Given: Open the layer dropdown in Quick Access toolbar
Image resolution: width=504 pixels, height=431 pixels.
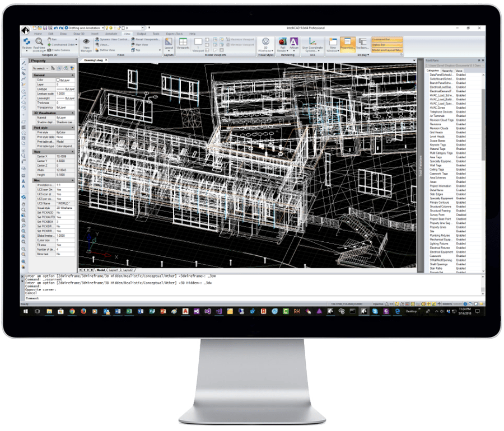Looking at the screenshot, I should point(143,26).
